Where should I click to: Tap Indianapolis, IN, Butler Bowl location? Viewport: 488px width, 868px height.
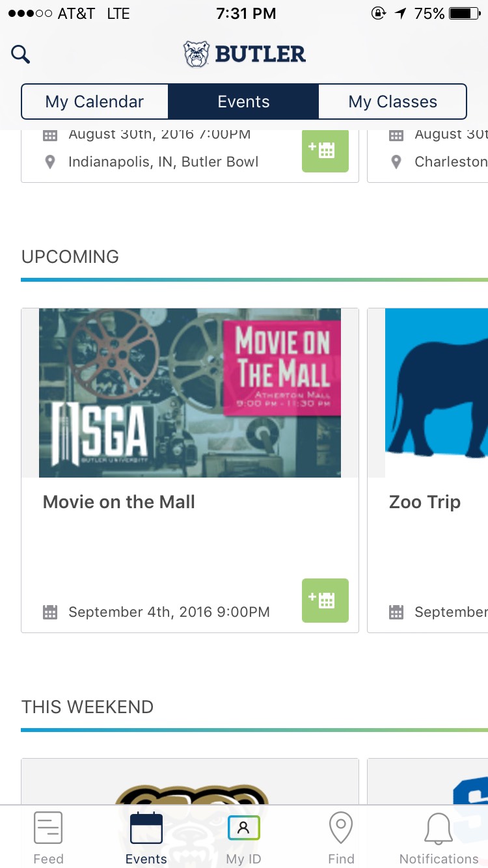click(163, 161)
